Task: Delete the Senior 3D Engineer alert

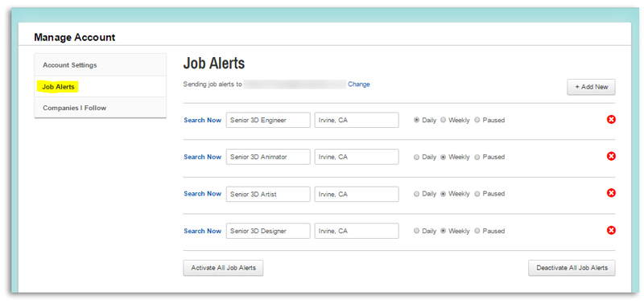Action: (611, 119)
